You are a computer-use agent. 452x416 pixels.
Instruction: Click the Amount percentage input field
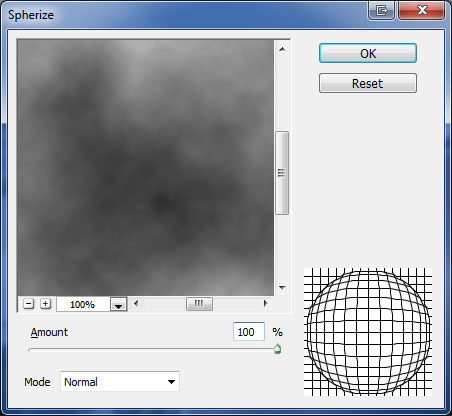tap(249, 332)
